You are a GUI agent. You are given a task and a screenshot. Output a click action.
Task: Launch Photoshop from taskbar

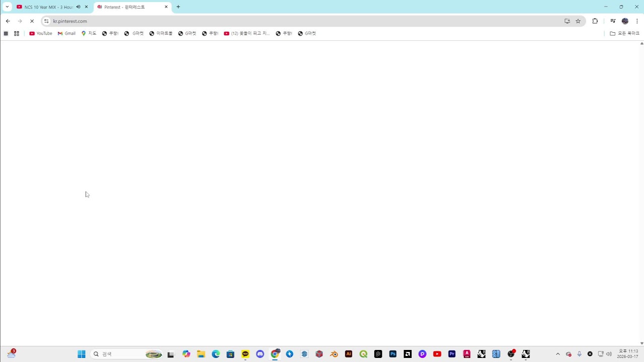click(393, 354)
